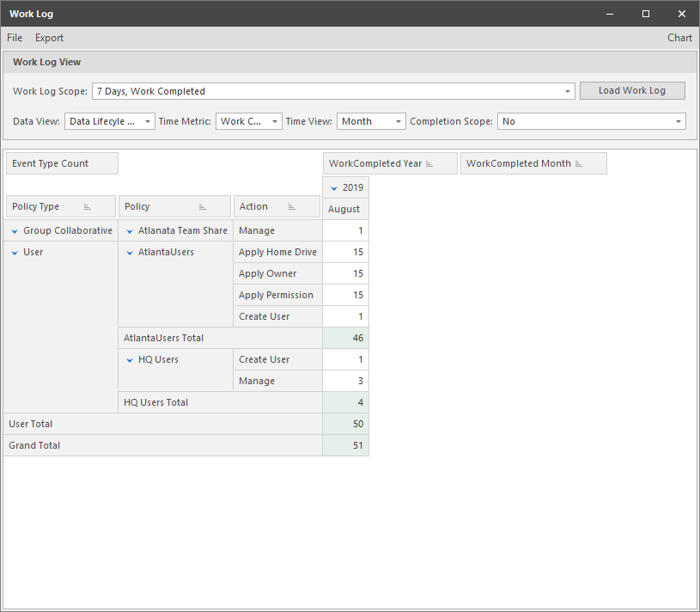
Task: Open the Time View Month dropdown
Action: coord(399,122)
